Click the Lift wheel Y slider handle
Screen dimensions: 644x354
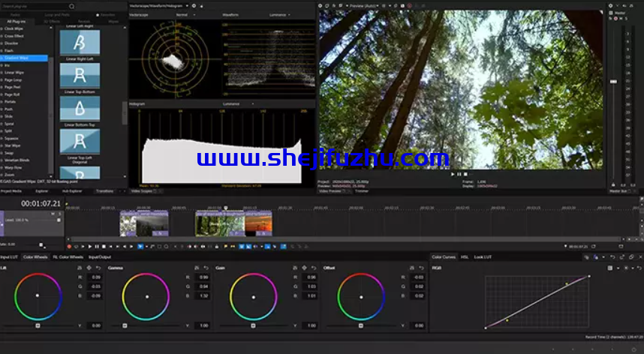coord(38,325)
